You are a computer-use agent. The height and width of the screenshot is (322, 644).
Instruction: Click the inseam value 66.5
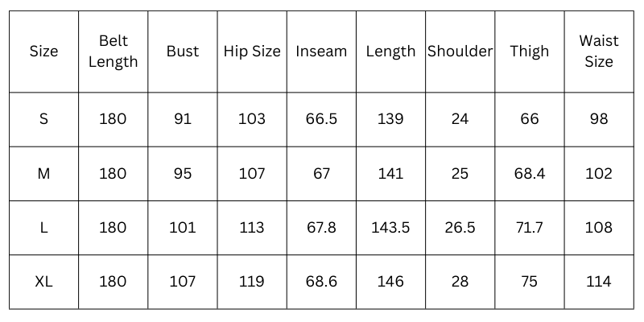[x=321, y=119]
